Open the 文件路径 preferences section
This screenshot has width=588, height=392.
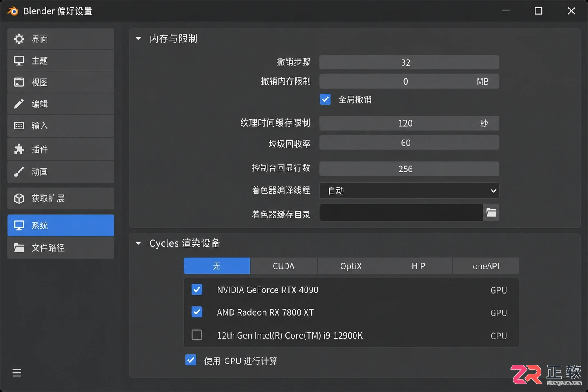tap(61, 248)
